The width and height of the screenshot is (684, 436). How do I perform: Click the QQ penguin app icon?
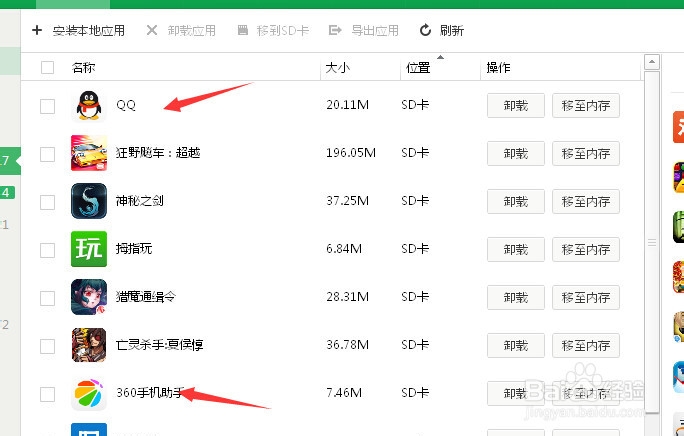(89, 105)
